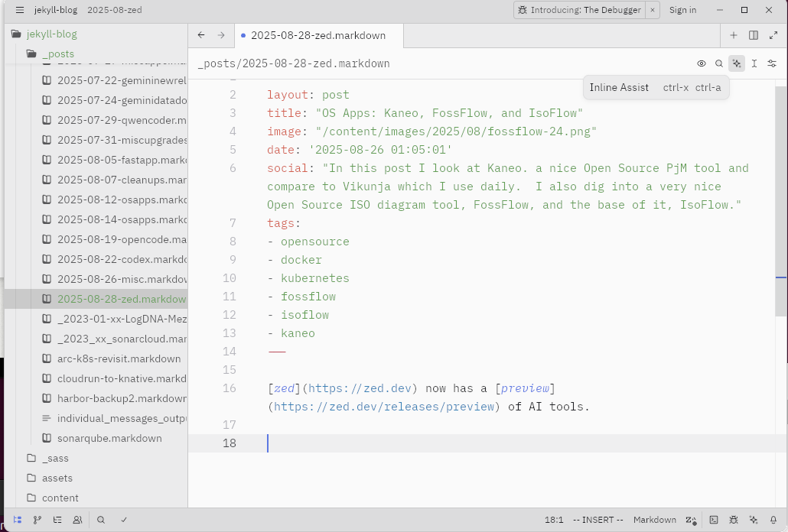The width and height of the screenshot is (788, 532).
Task: Open the outline panel from status bar
Action: coord(57,520)
